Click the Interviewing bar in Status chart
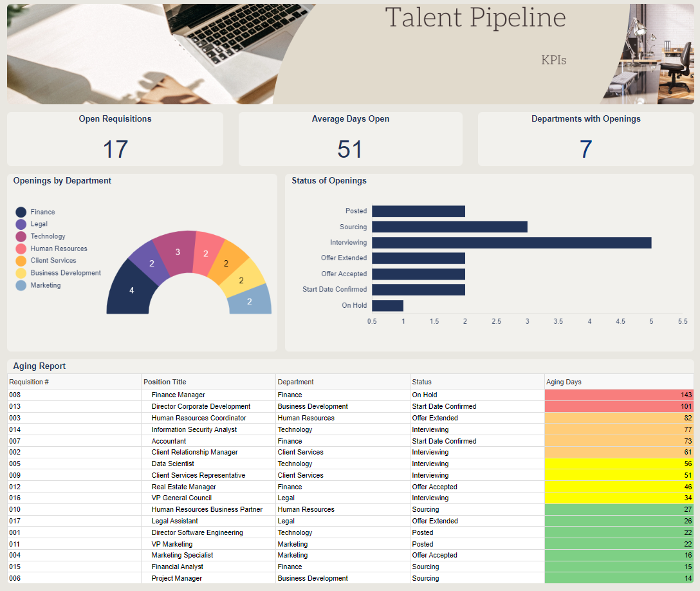700x591 pixels. (511, 243)
